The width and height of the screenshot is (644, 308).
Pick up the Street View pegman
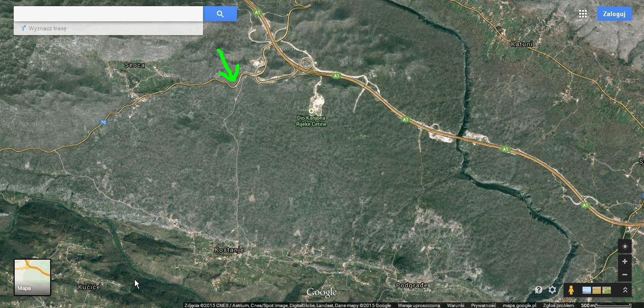click(x=571, y=290)
